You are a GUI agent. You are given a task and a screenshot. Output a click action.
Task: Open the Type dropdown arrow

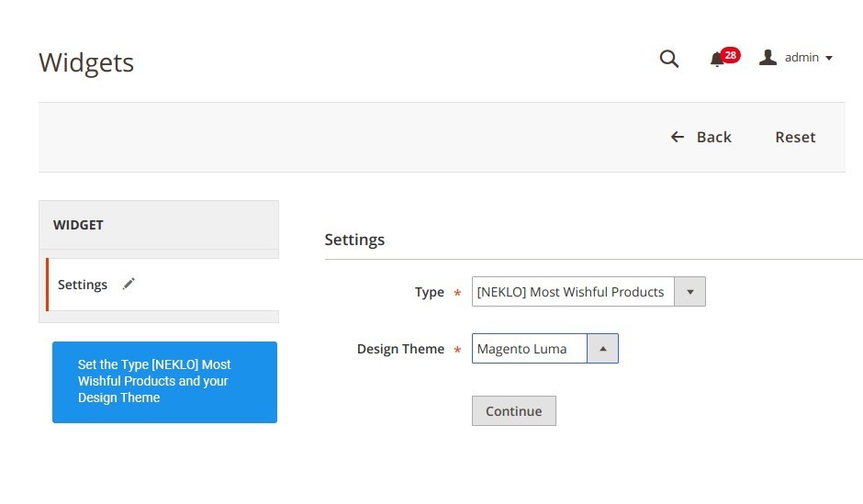click(689, 292)
